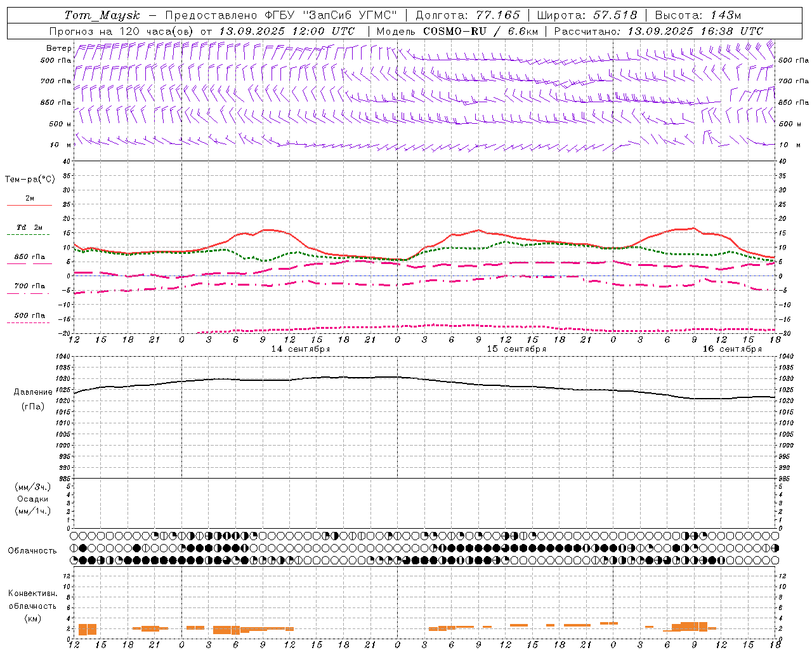
Task: Click the 'Давление' pressure panel label
Action: (x=33, y=392)
